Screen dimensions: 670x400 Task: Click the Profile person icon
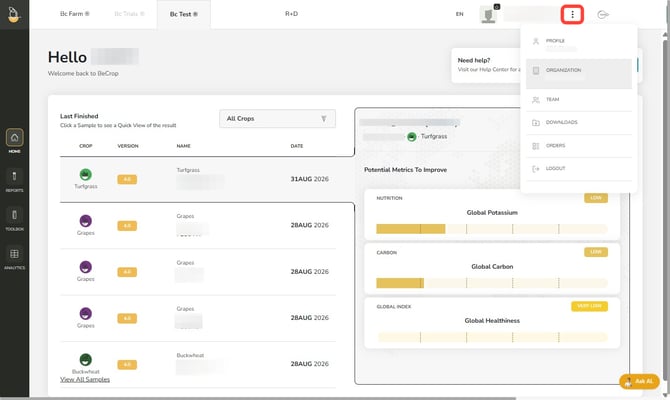pyautogui.click(x=535, y=41)
